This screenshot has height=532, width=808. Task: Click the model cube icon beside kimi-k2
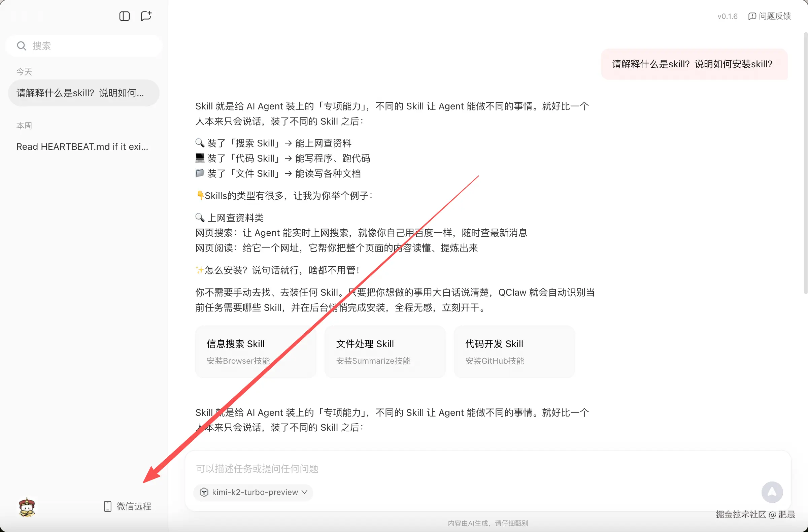pyautogui.click(x=204, y=492)
